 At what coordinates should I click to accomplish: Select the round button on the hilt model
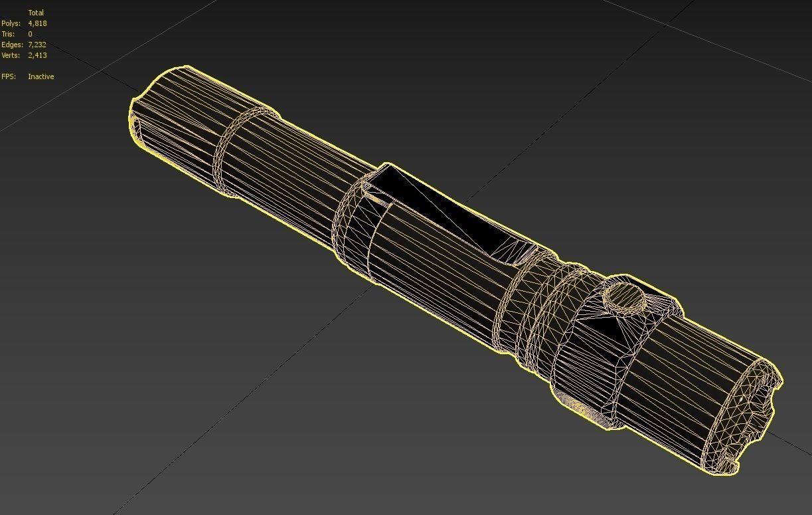coord(624,297)
